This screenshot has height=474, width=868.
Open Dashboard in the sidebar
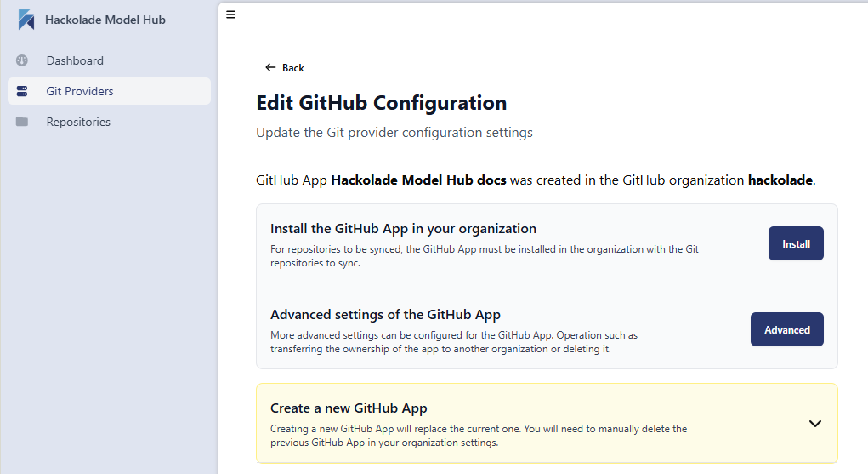pos(109,60)
